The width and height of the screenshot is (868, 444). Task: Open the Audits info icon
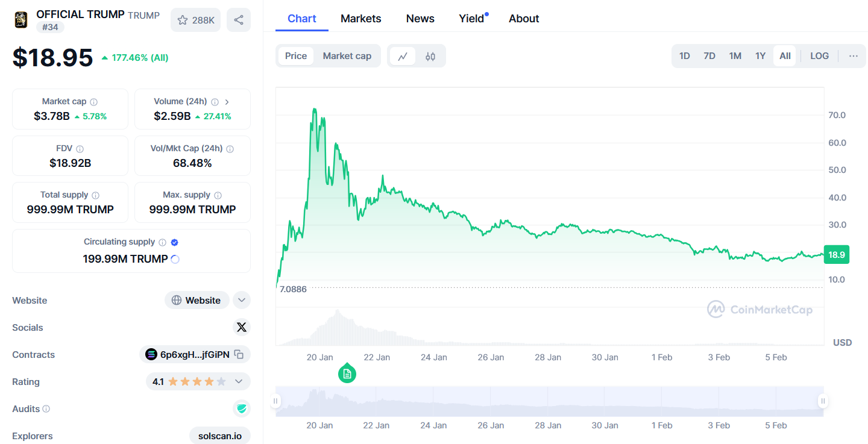click(46, 409)
